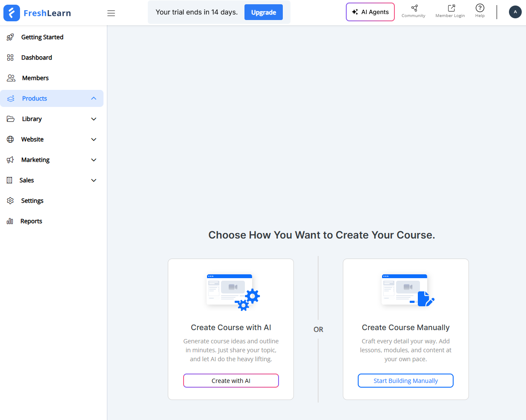Screen dimensions: 526x420
Task: Open the Member Login external link icon
Action: 450,9
